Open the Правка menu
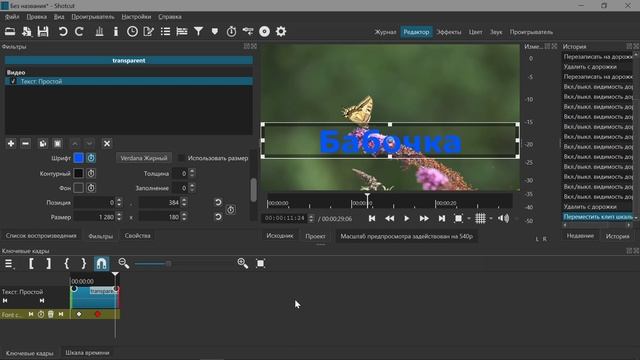This screenshot has height=360, width=640. pos(36,17)
